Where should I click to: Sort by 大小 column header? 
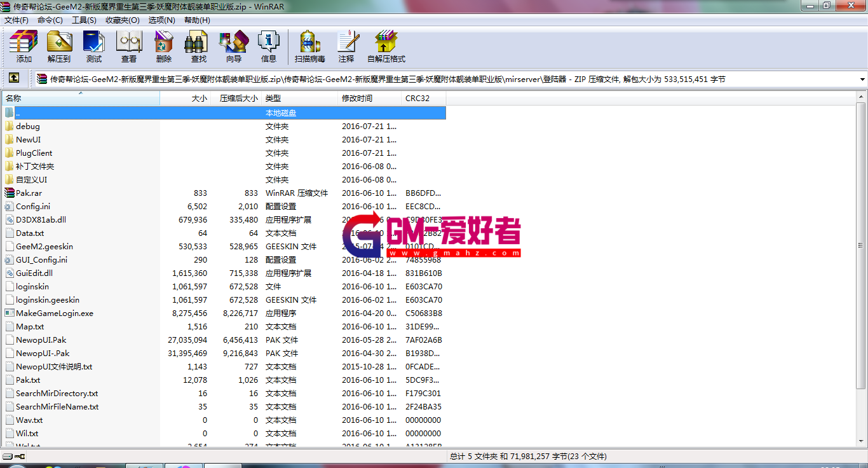(185, 99)
